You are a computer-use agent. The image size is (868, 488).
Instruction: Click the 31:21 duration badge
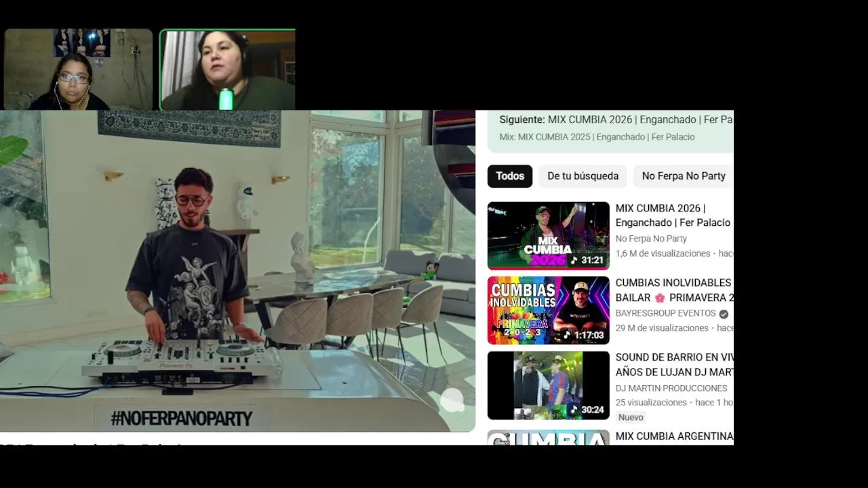587,260
